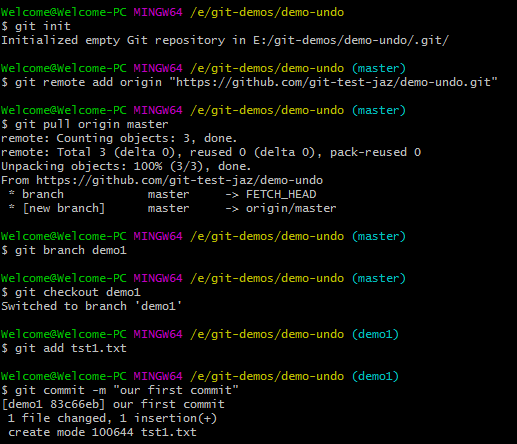Select "Switched to branch 'demo1'" output

tap(92, 306)
